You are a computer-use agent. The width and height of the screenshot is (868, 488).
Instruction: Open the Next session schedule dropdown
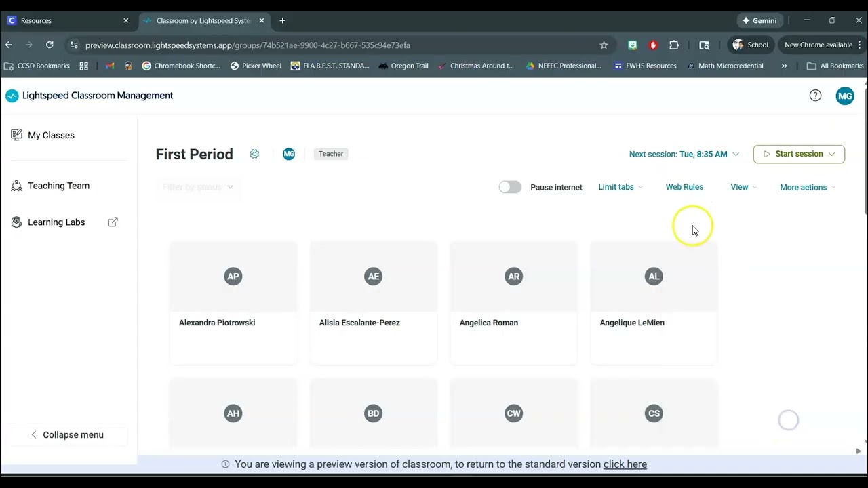(684, 154)
